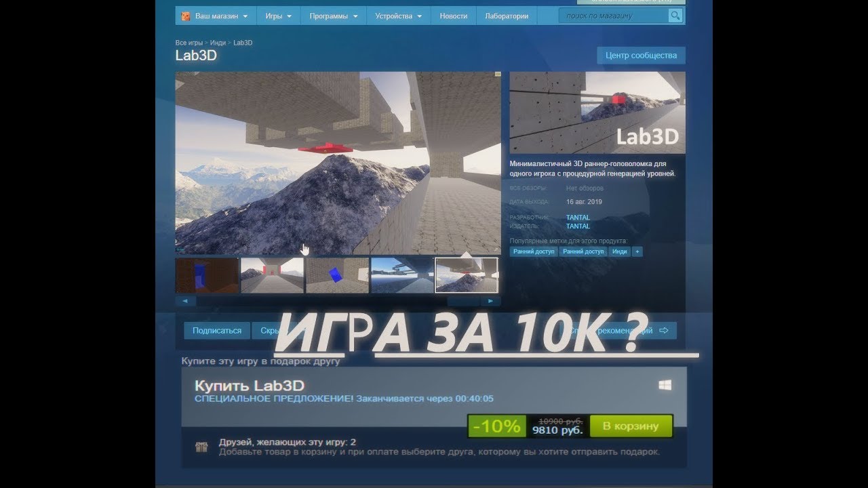This screenshot has height=488, width=868.
Task: Click the store avatar icon beside Ваш магазин
Action: click(186, 16)
